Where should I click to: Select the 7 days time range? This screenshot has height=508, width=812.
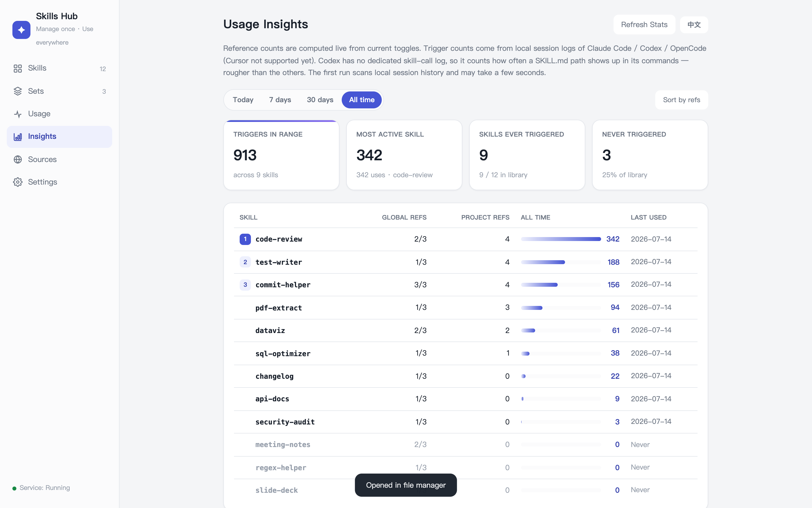click(x=280, y=100)
